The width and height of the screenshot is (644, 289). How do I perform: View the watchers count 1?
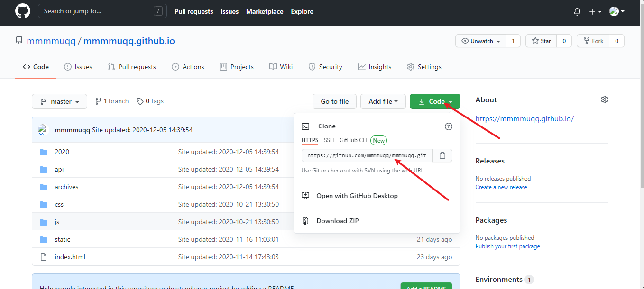513,41
